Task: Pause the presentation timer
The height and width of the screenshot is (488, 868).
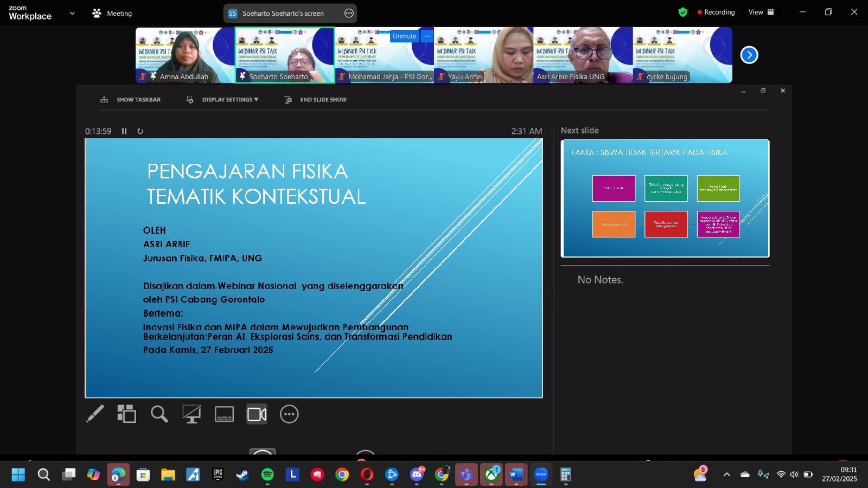Action: coord(124,131)
